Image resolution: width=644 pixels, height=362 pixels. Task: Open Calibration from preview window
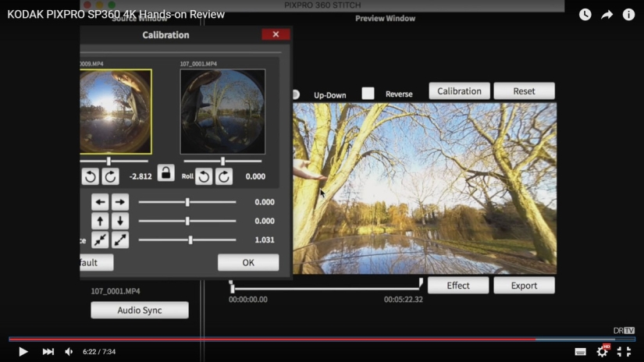pyautogui.click(x=459, y=91)
